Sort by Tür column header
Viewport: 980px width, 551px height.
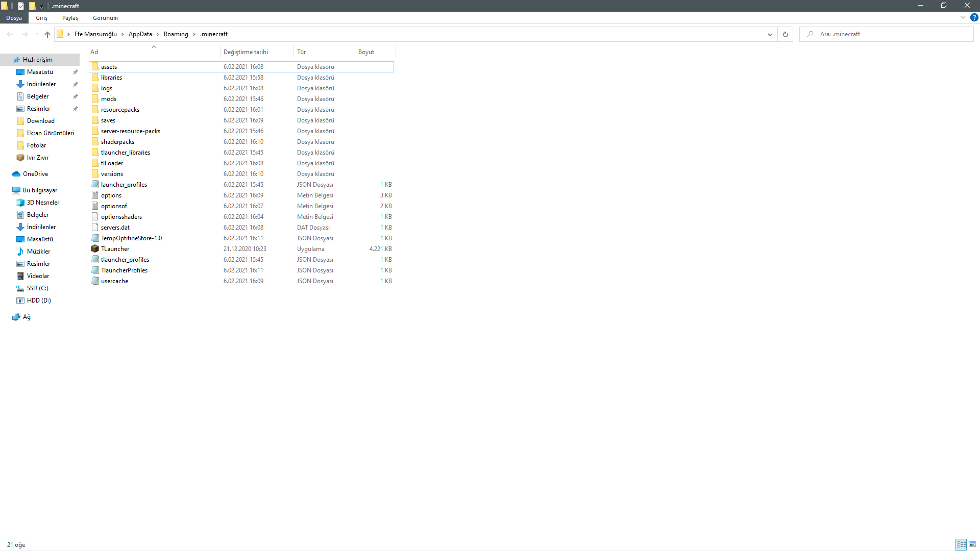(324, 52)
